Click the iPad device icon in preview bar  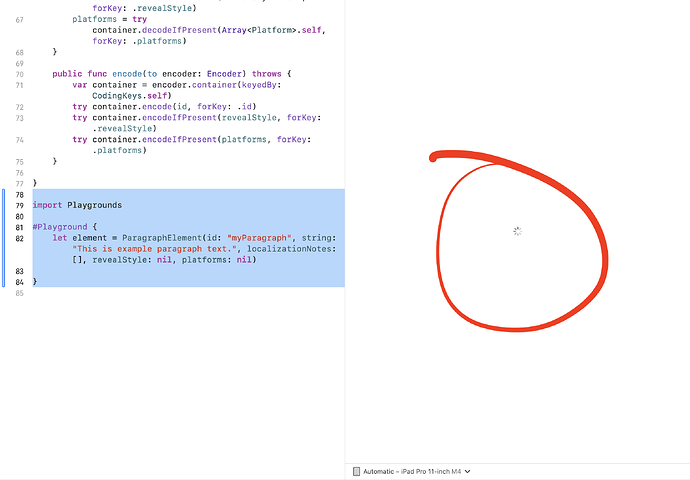pos(356,471)
